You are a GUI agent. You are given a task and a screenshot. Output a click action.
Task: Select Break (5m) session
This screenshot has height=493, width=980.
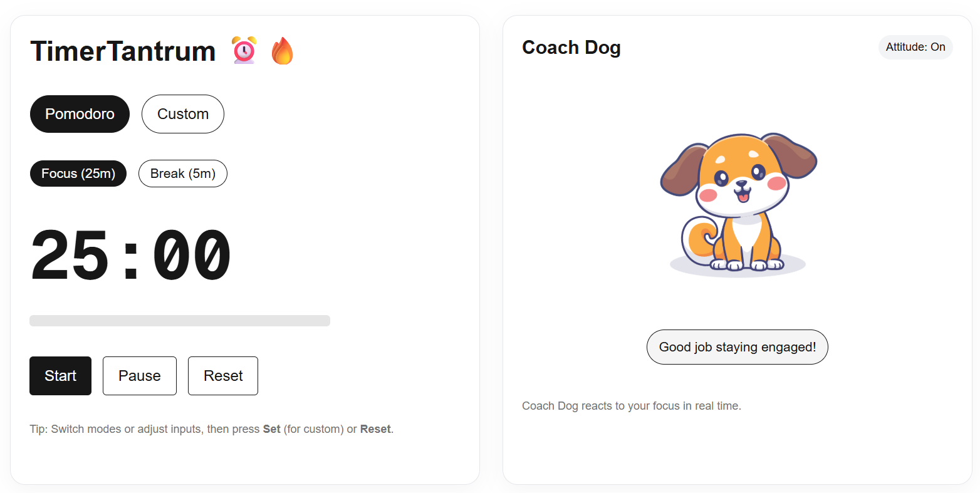coord(183,174)
